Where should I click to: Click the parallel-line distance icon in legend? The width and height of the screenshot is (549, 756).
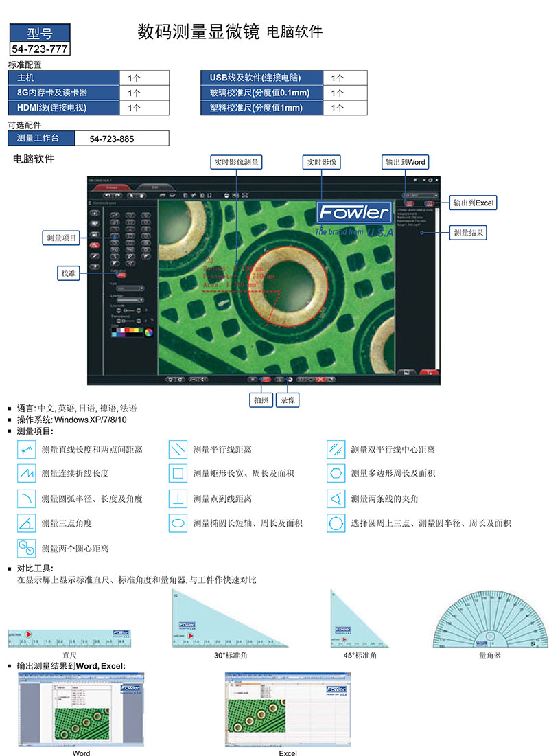coord(178,450)
